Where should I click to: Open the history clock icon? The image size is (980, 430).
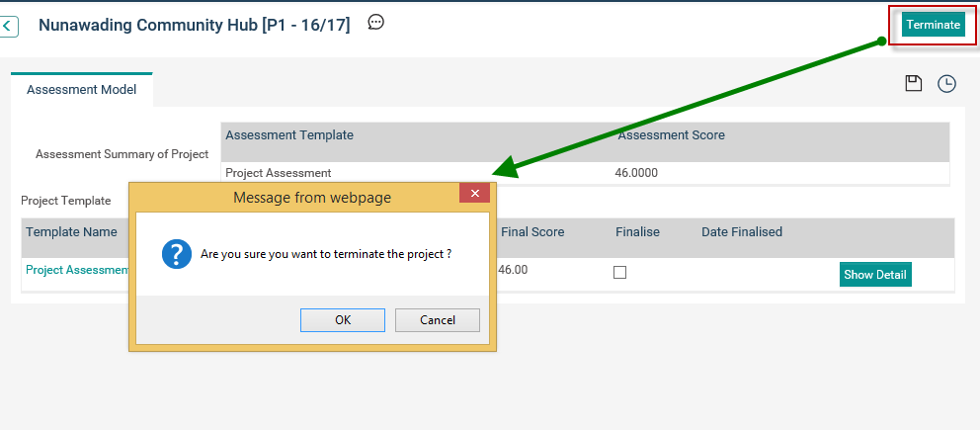[x=946, y=84]
